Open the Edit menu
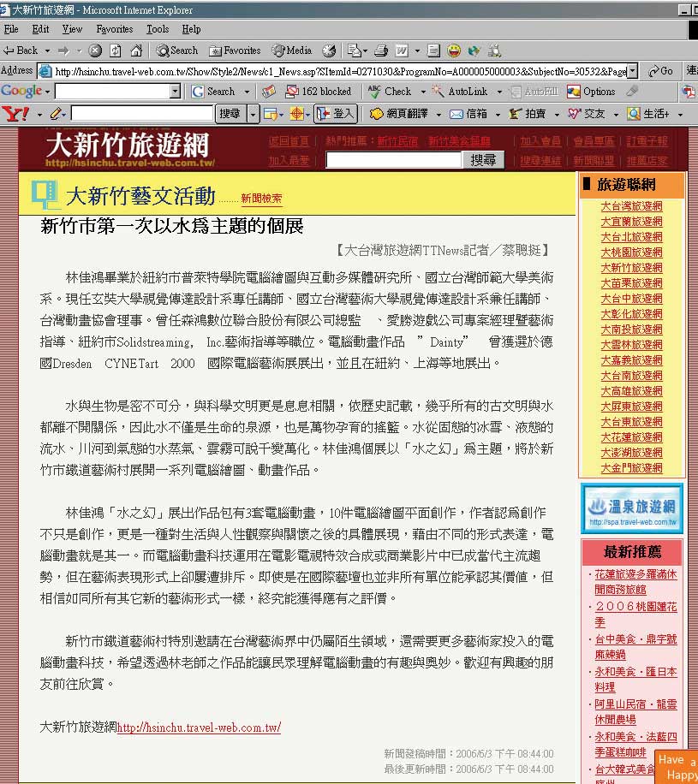This screenshot has height=784, width=698. [x=40, y=29]
